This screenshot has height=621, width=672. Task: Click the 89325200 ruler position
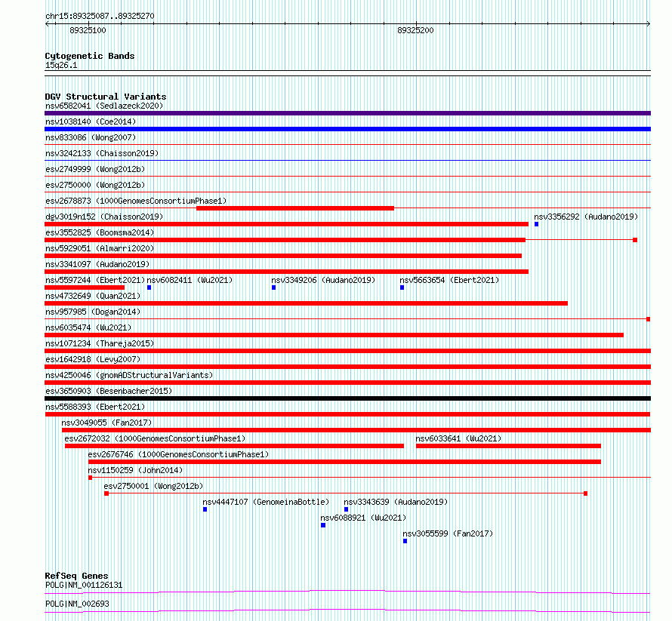click(415, 30)
